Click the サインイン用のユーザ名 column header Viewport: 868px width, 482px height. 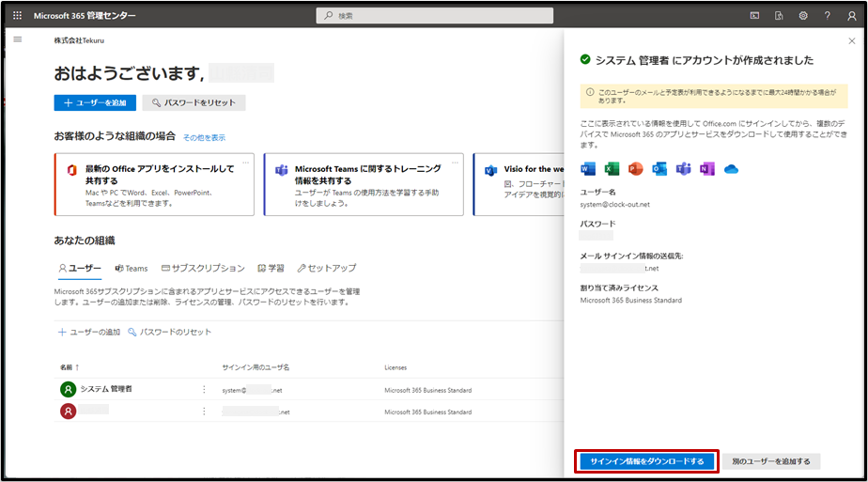click(x=256, y=367)
